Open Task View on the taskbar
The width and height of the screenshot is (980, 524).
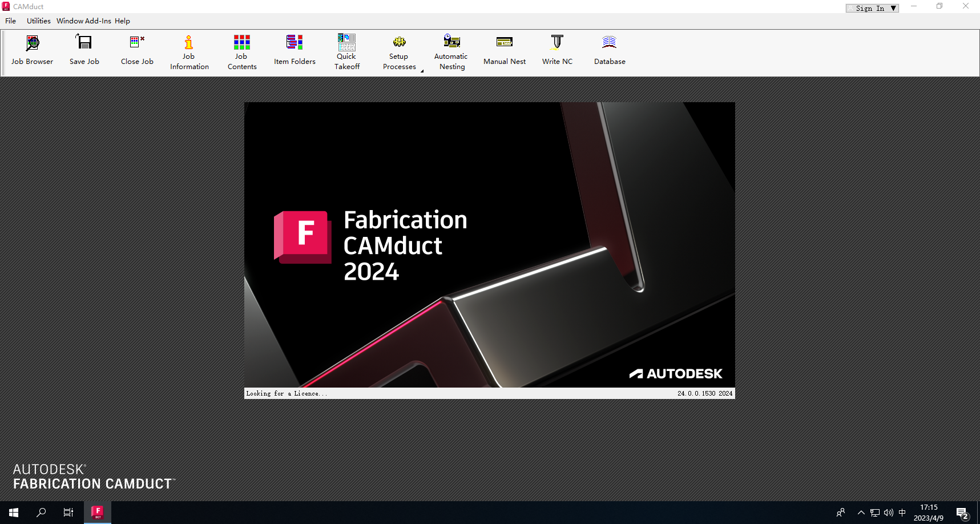click(68, 513)
